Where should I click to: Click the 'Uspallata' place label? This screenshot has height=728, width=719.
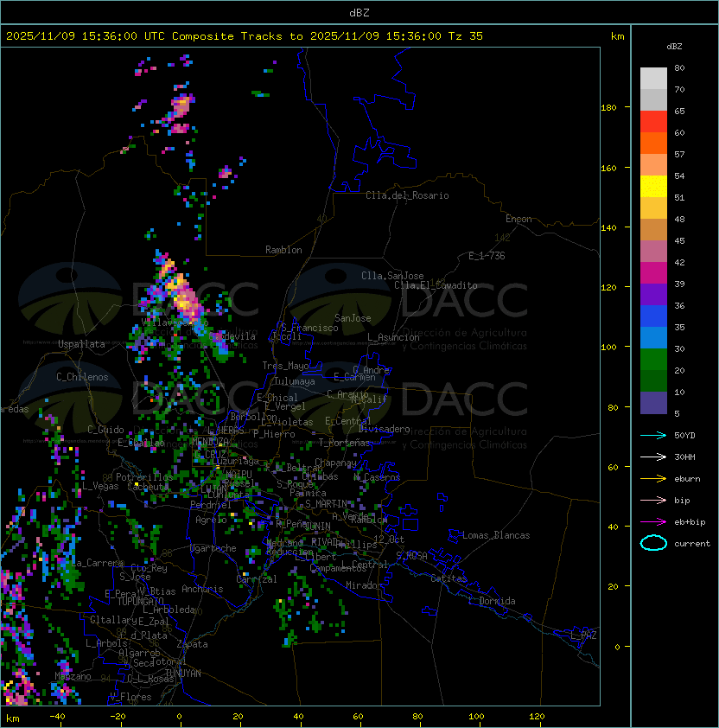pyautogui.click(x=81, y=344)
